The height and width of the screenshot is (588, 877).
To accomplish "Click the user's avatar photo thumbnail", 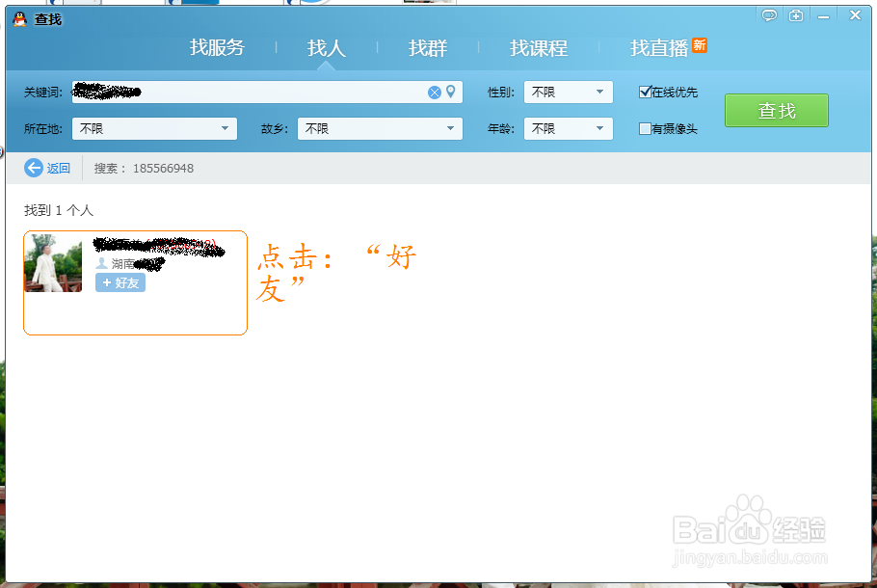I will pos(52,264).
